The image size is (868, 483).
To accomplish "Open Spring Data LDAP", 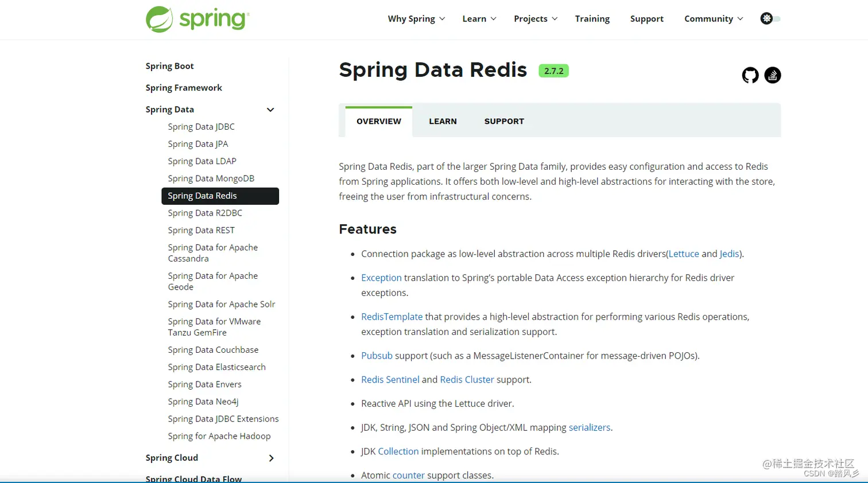I will (202, 161).
